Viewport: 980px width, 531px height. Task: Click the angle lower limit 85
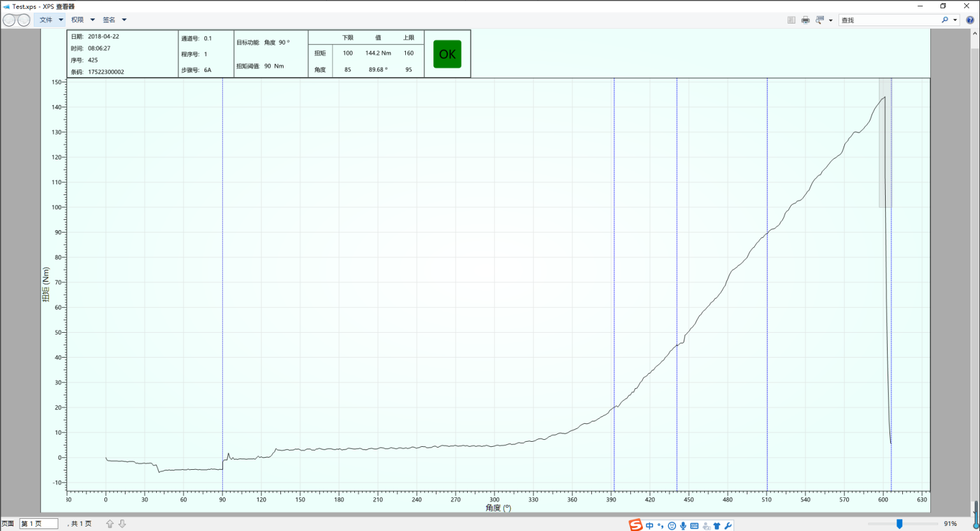click(x=348, y=69)
